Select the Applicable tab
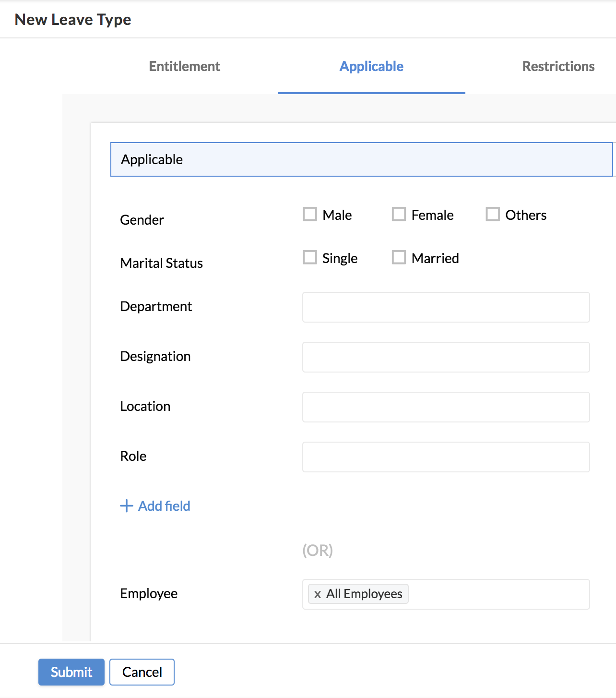616x698 pixels. pyautogui.click(x=371, y=66)
